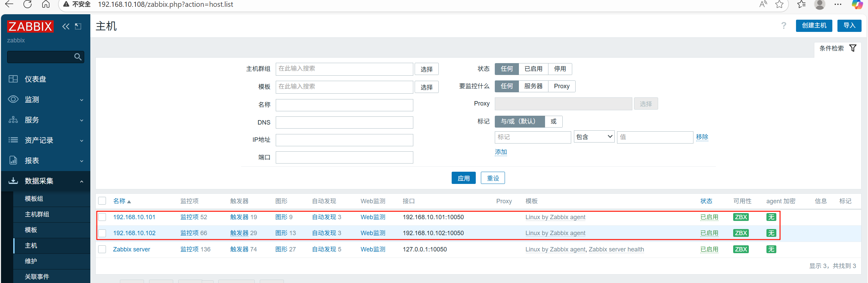The width and height of the screenshot is (868, 283).
Task: Click the Copilot icon in browser toolbar
Action: [857, 4]
